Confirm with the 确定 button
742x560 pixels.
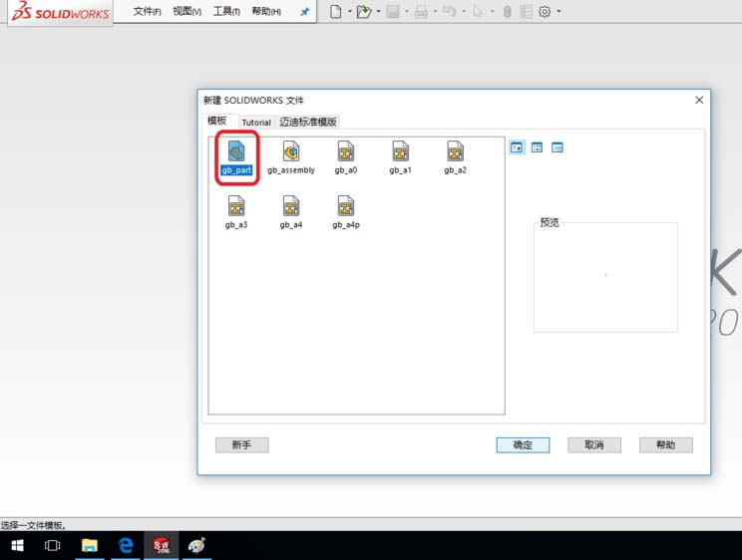click(x=523, y=445)
